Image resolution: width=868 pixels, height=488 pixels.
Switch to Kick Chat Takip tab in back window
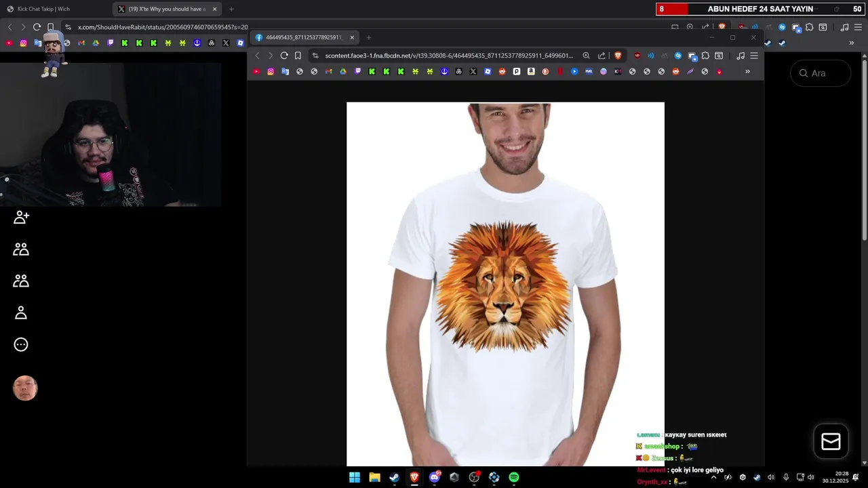[x=54, y=9]
